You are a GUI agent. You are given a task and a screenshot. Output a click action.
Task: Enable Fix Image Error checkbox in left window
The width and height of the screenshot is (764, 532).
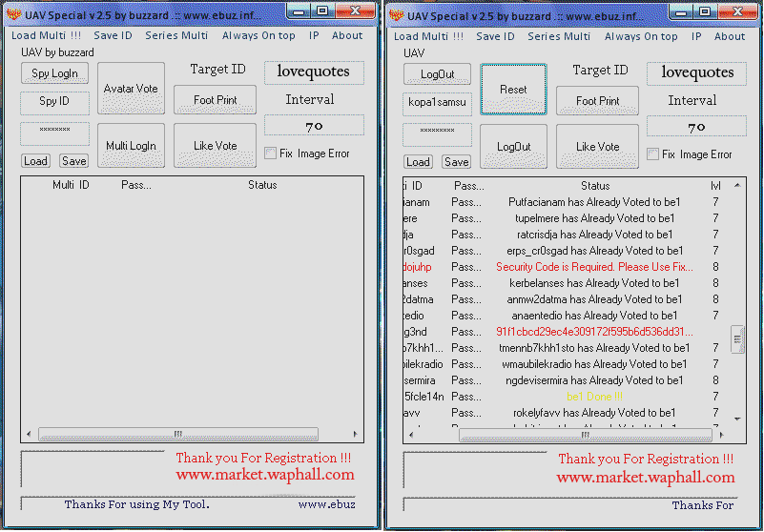click(x=271, y=153)
